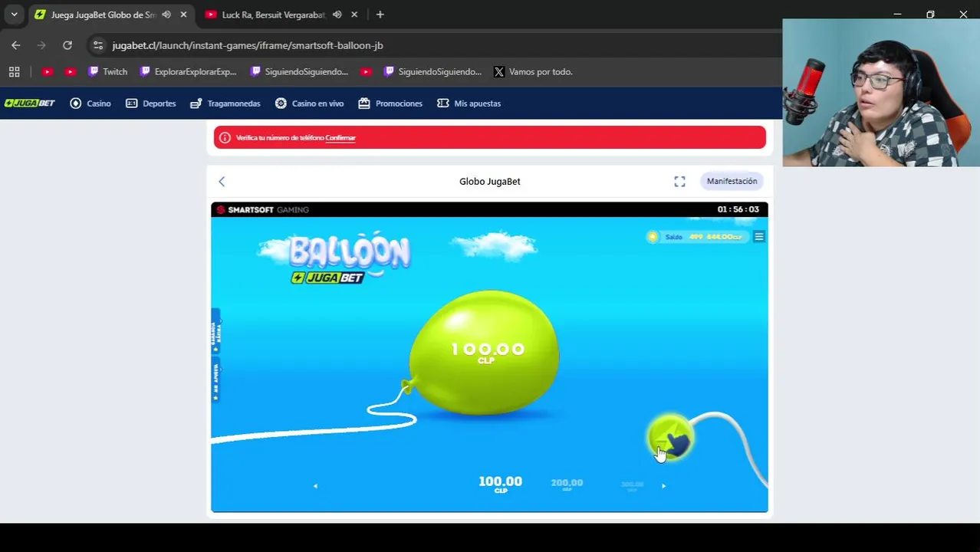
Task: Open the Promociones page
Action: click(x=390, y=103)
